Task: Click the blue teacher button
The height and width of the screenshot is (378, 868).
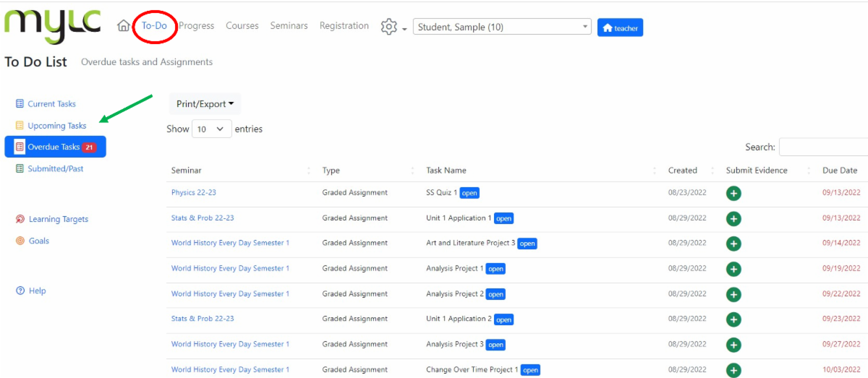Action: coord(620,27)
